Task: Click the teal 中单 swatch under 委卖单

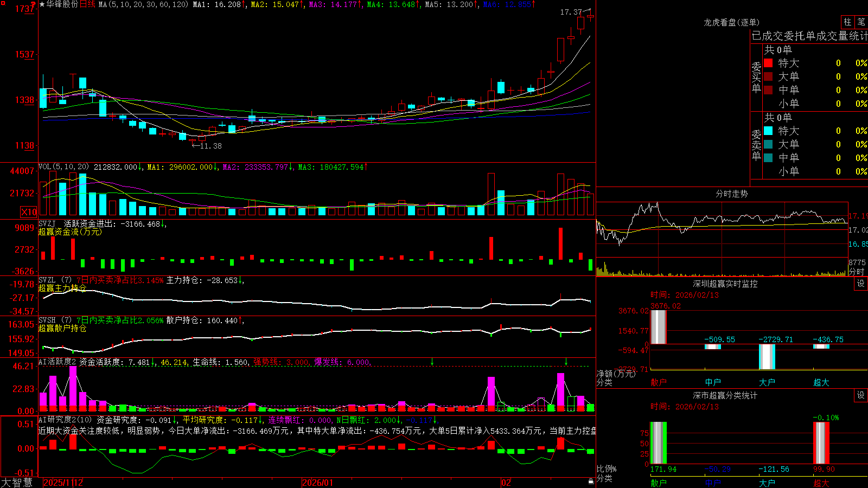Action: point(768,158)
